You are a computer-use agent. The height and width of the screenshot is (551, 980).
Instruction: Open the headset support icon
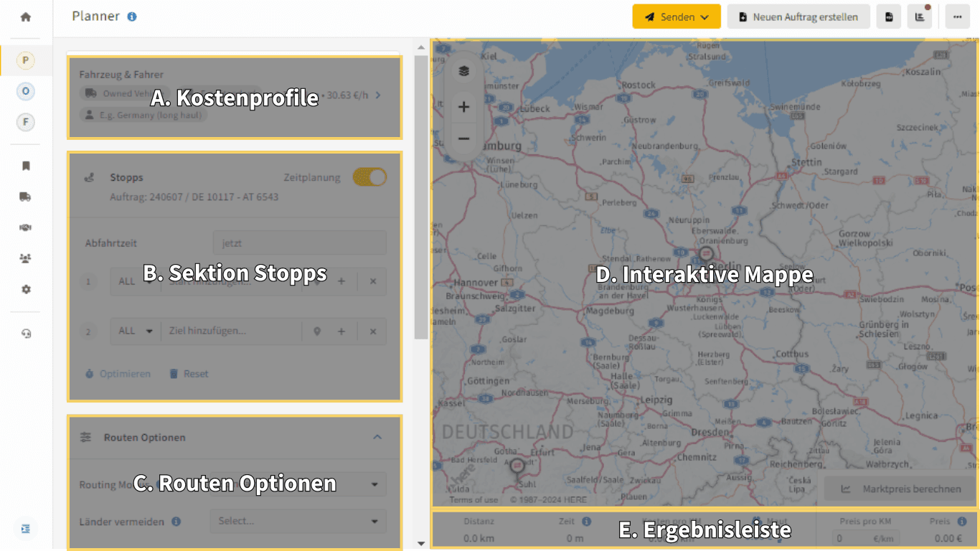(26, 334)
